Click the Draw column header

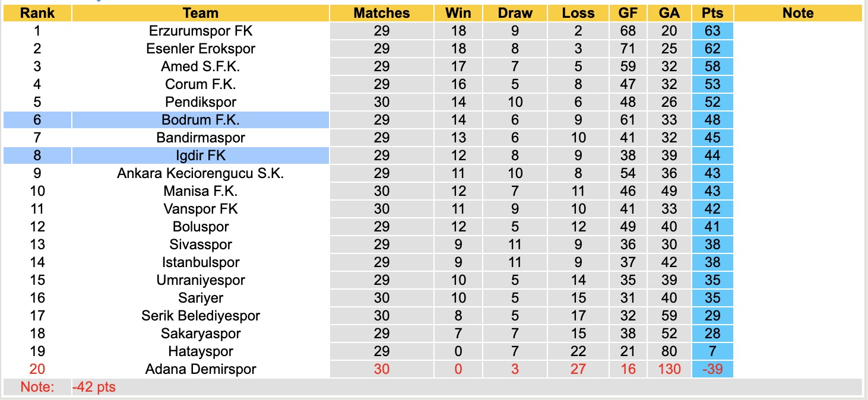pyautogui.click(x=515, y=13)
